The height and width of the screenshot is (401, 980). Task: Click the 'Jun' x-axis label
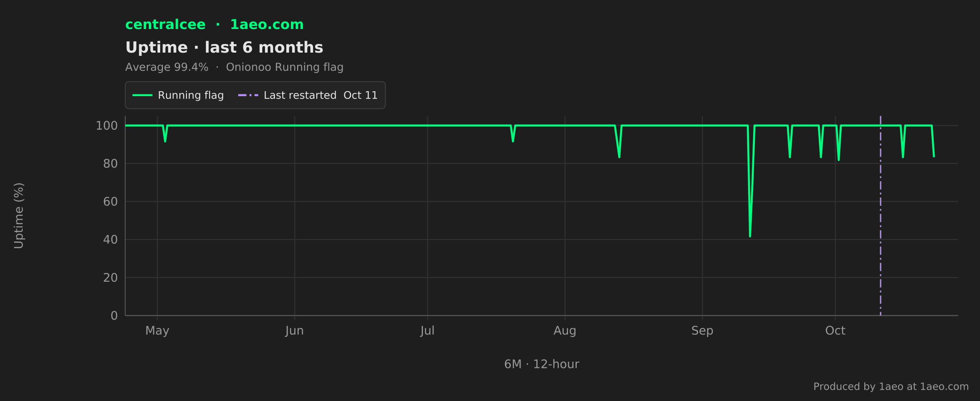point(294,331)
